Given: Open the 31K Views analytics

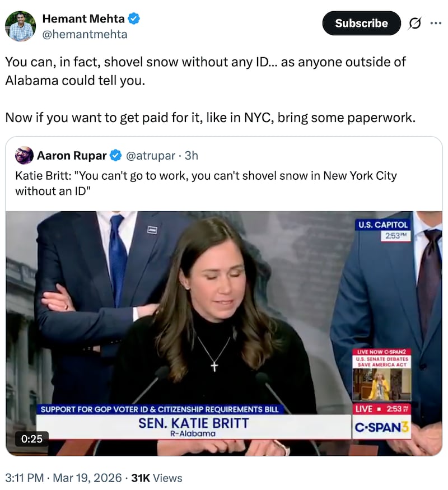Looking at the screenshot, I should [156, 478].
